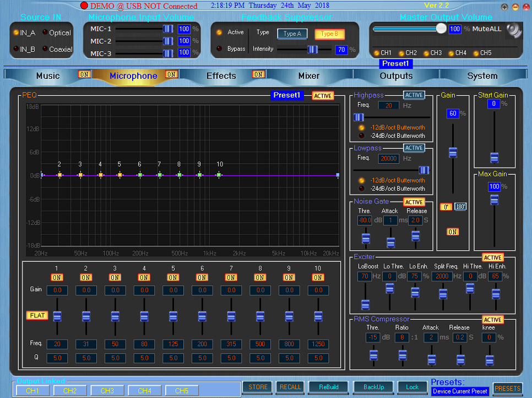Viewport: 532px width, 398px height.
Task: Open the Outputs tab
Action: [396, 76]
